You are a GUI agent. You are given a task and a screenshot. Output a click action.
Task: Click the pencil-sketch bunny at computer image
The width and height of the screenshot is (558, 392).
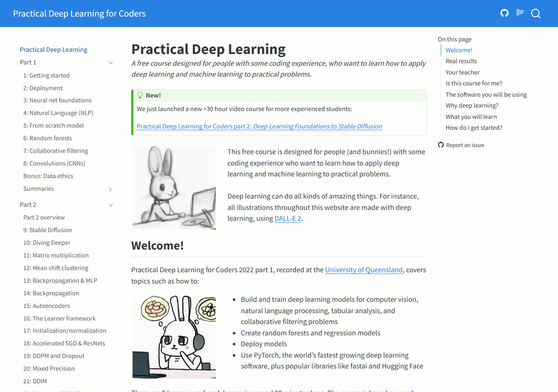tap(174, 188)
